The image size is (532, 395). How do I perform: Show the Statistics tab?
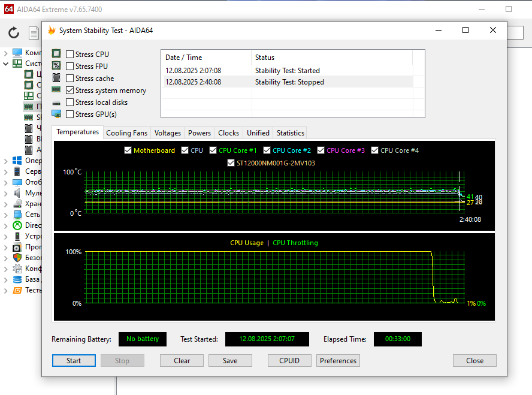[x=291, y=133]
